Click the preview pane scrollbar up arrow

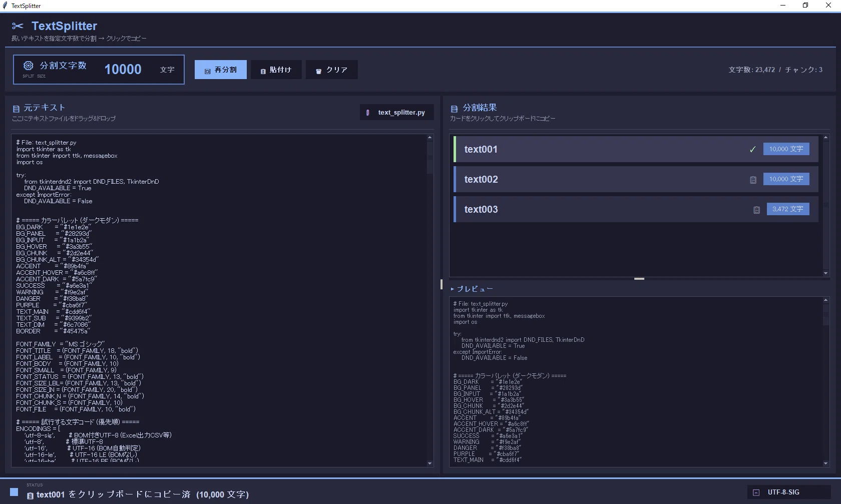(x=825, y=300)
